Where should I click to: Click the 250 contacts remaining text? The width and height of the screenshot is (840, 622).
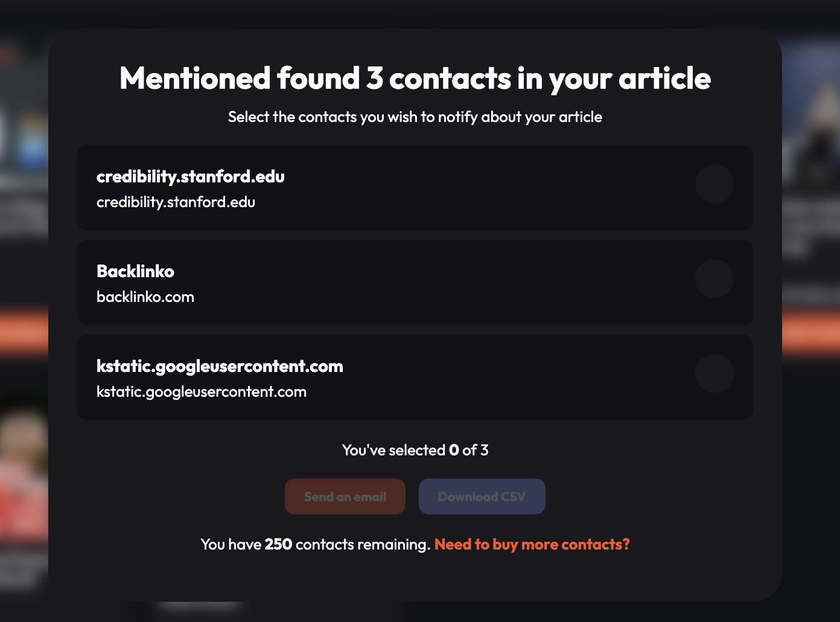[315, 544]
